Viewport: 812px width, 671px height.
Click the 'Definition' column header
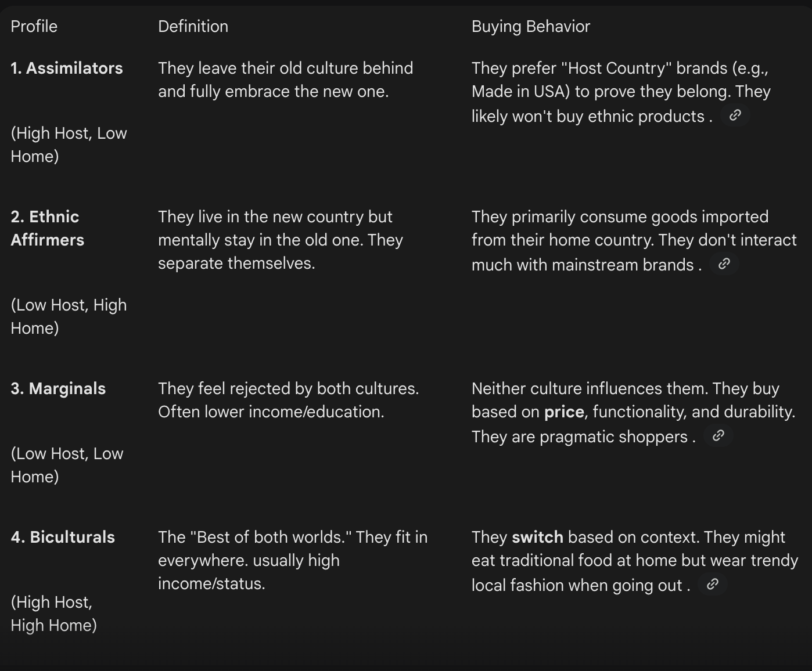tap(193, 26)
